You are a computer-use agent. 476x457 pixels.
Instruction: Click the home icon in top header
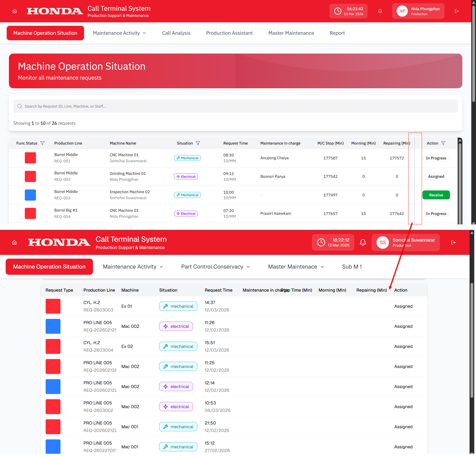click(x=15, y=11)
